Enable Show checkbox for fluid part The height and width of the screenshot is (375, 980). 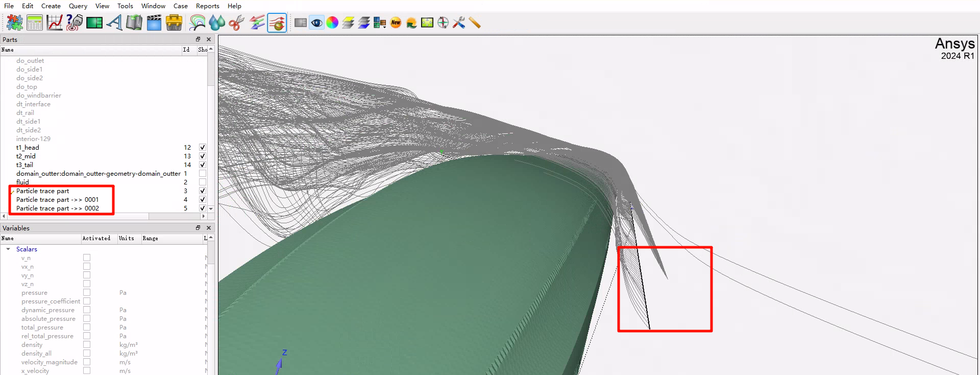pyautogui.click(x=203, y=182)
